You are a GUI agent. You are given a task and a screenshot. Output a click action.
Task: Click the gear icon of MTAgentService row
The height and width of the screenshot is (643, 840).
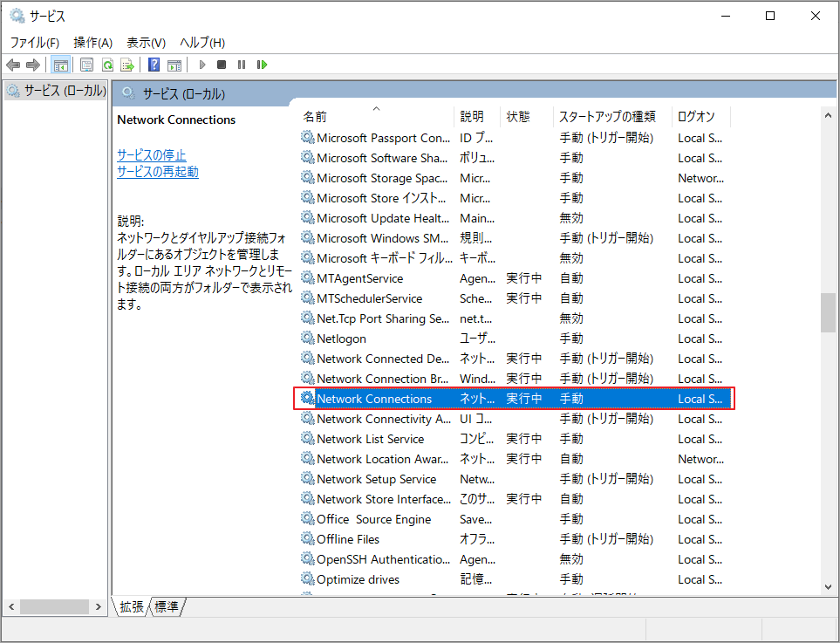tap(308, 278)
